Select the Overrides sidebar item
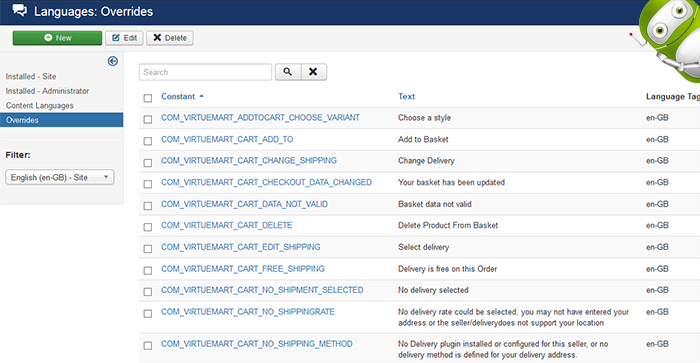This screenshot has height=363, width=700. [x=62, y=120]
